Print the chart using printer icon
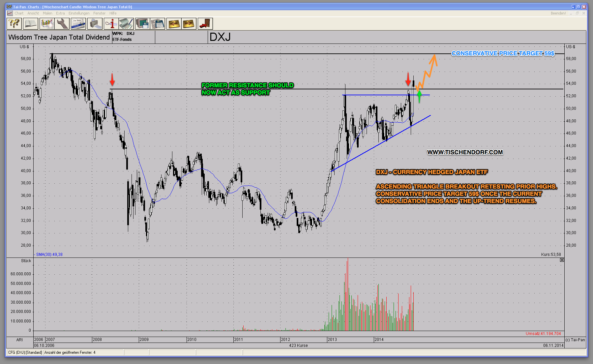 pyautogui.click(x=95, y=24)
